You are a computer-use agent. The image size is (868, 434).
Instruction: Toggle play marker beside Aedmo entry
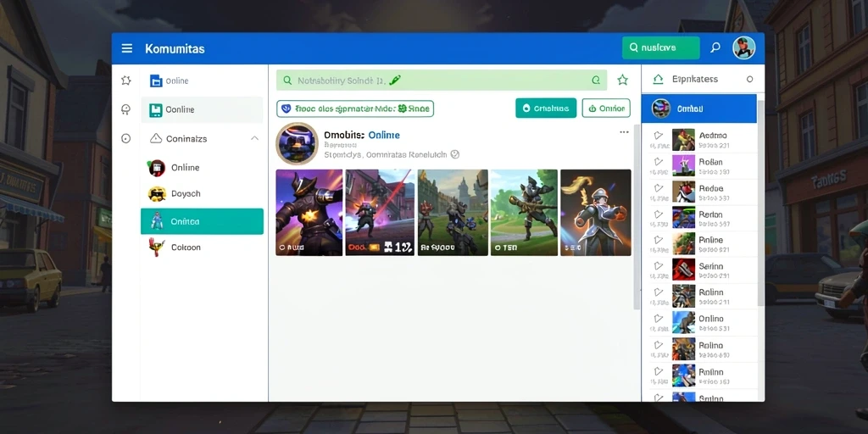tap(658, 135)
